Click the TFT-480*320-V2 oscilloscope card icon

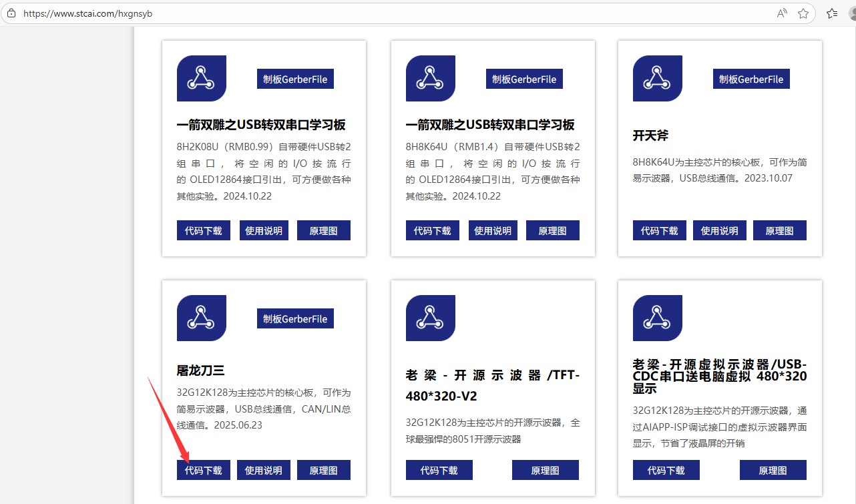click(x=430, y=318)
